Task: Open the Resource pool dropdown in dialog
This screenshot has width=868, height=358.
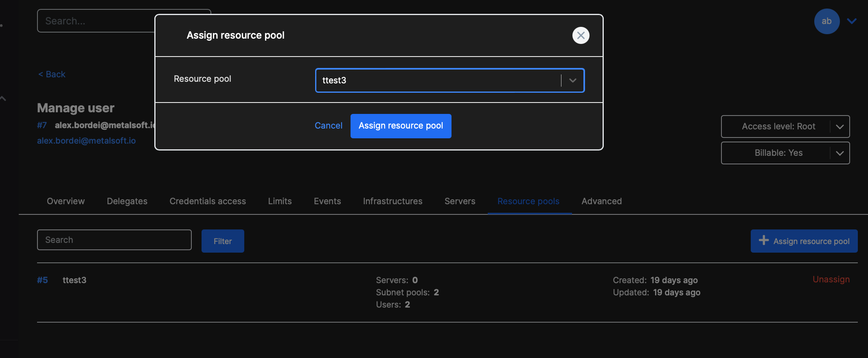Action: 572,81
